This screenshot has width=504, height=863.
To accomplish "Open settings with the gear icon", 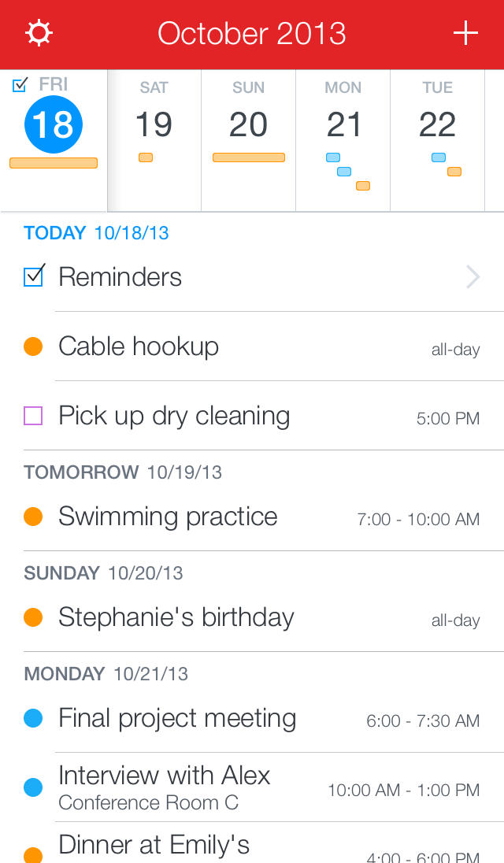I will (x=39, y=33).
